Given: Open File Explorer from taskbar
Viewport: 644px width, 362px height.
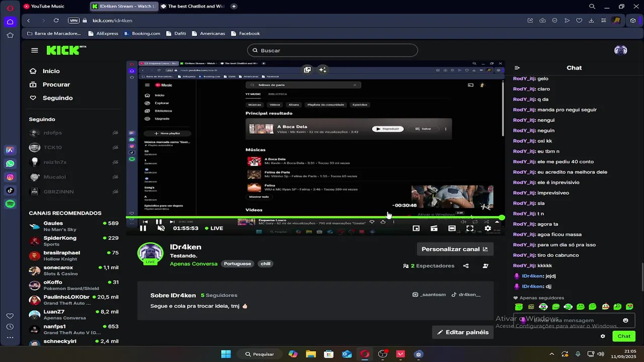Looking at the screenshot, I should click(x=310, y=354).
